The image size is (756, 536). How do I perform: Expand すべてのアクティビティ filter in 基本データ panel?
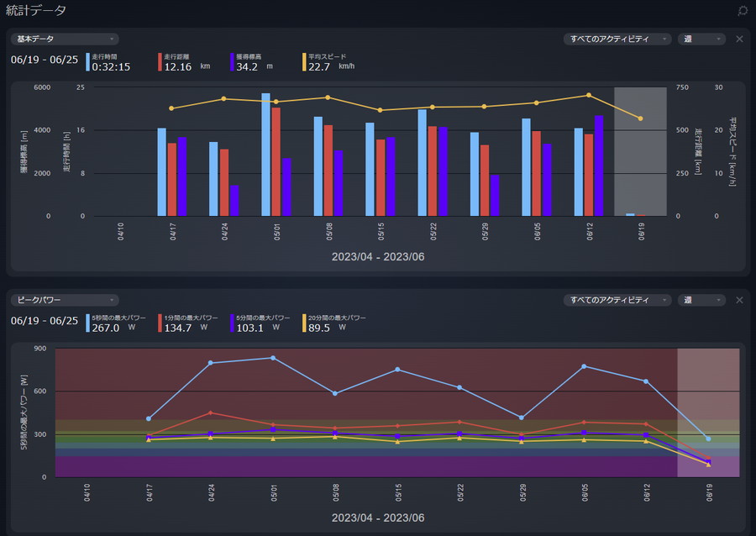click(x=618, y=39)
